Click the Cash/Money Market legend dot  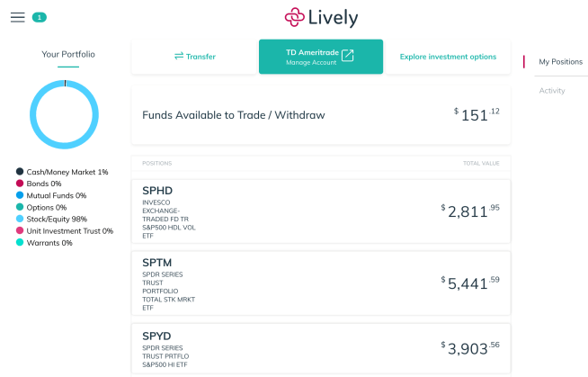click(x=20, y=172)
